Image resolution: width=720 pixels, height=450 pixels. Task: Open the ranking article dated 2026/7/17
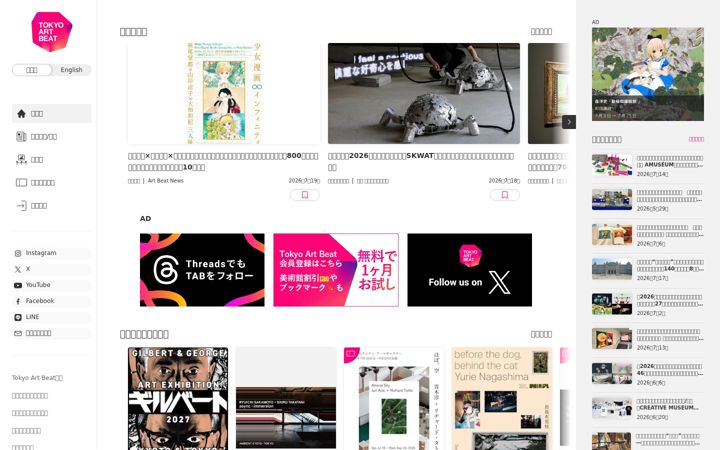(647, 270)
